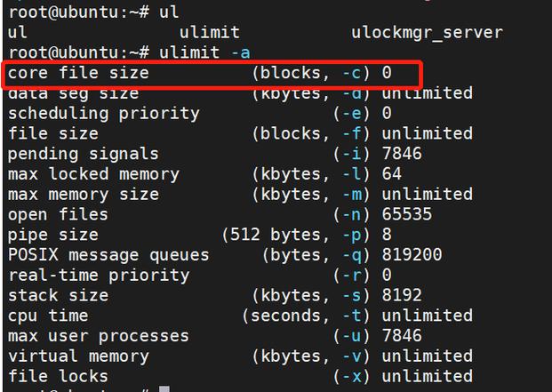
Task: Click the 'ulockmgr_server' completion suggestion
Action: coord(427,33)
